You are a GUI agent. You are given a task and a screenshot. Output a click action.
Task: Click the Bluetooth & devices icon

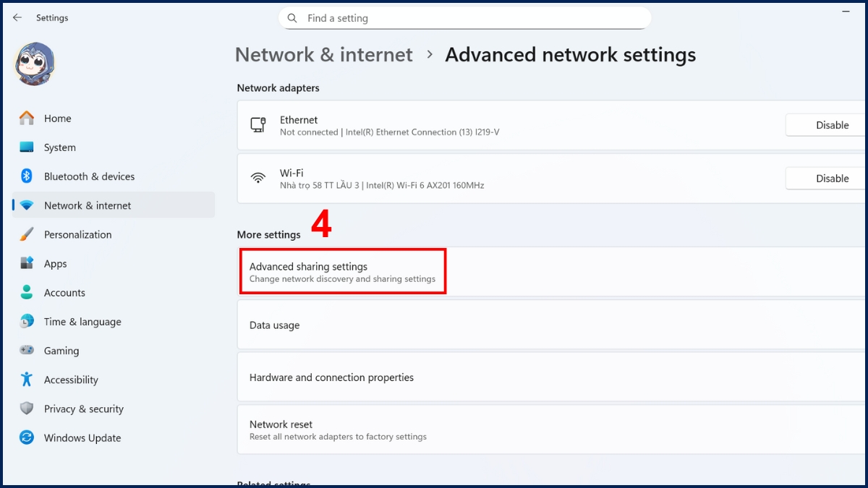[27, 176]
